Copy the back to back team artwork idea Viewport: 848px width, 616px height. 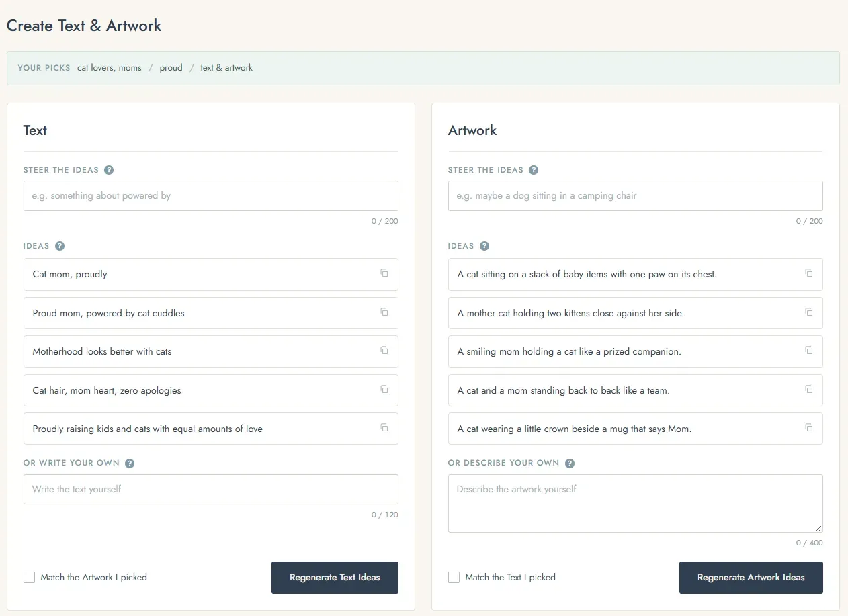809,389
